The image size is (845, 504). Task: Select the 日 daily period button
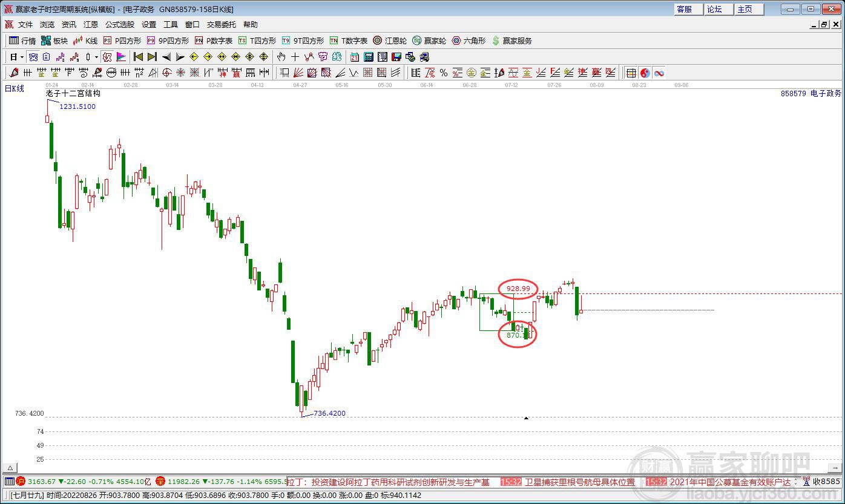[x=13, y=57]
